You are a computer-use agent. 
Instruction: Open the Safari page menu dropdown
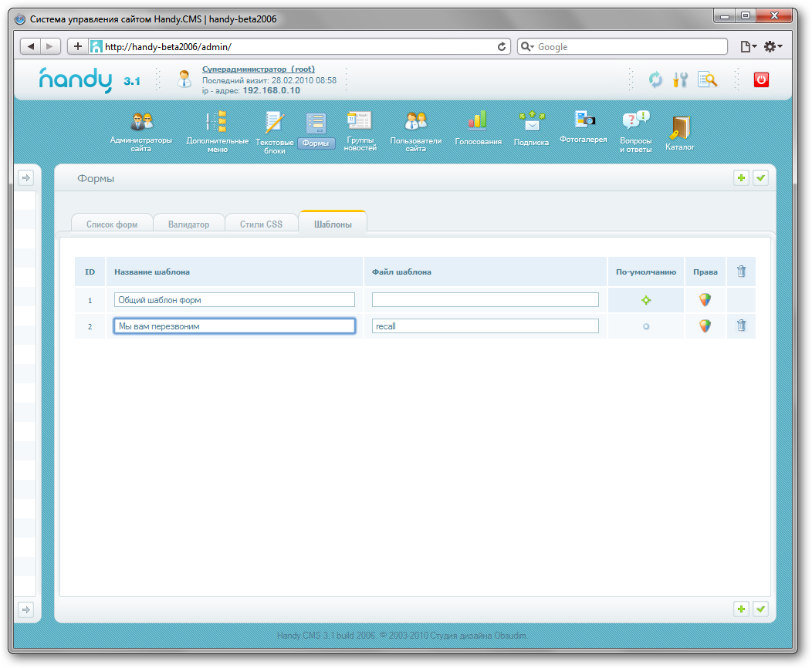click(x=748, y=47)
